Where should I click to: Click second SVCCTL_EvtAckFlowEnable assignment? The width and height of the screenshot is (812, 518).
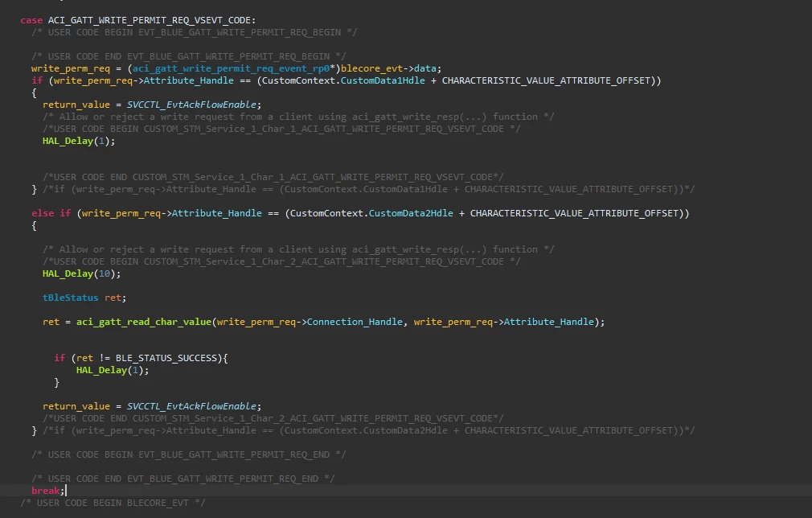click(152, 406)
